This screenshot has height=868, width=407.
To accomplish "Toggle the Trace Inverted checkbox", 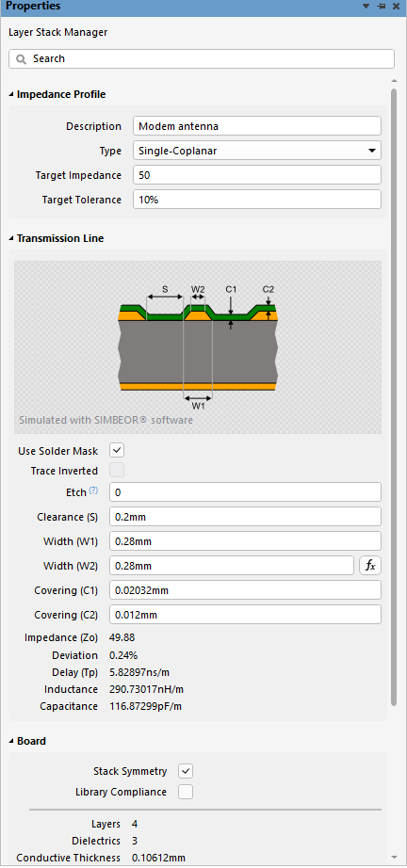I will point(117,471).
